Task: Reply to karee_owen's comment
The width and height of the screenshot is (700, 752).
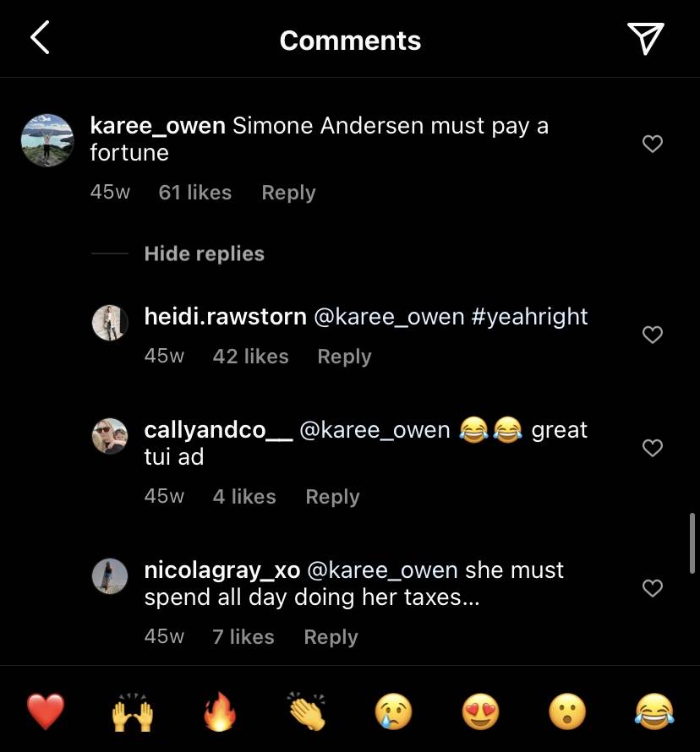Action: pos(288,193)
